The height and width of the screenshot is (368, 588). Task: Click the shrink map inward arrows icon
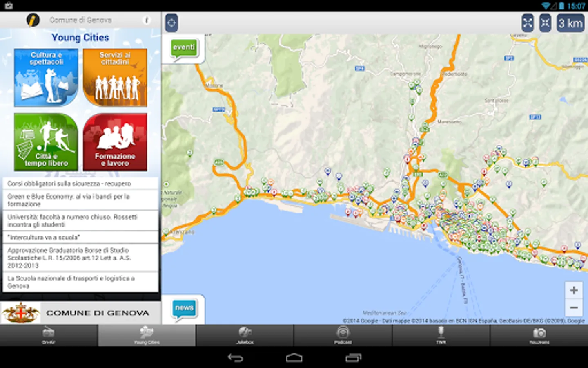(x=545, y=23)
